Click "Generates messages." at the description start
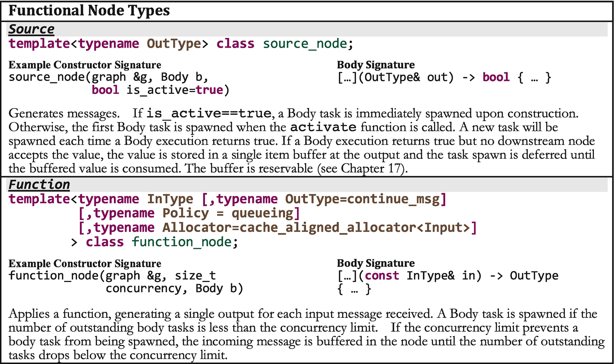Screen dimensions: 615x364 point(64,113)
